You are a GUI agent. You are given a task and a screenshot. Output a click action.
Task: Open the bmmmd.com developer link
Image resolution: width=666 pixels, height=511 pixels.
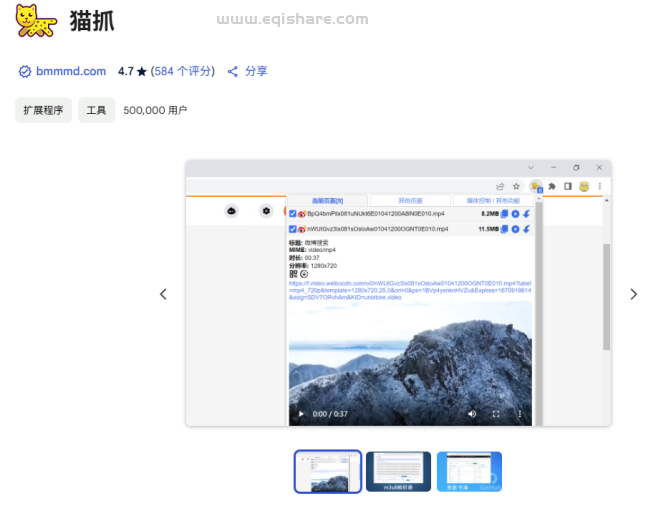(x=69, y=71)
